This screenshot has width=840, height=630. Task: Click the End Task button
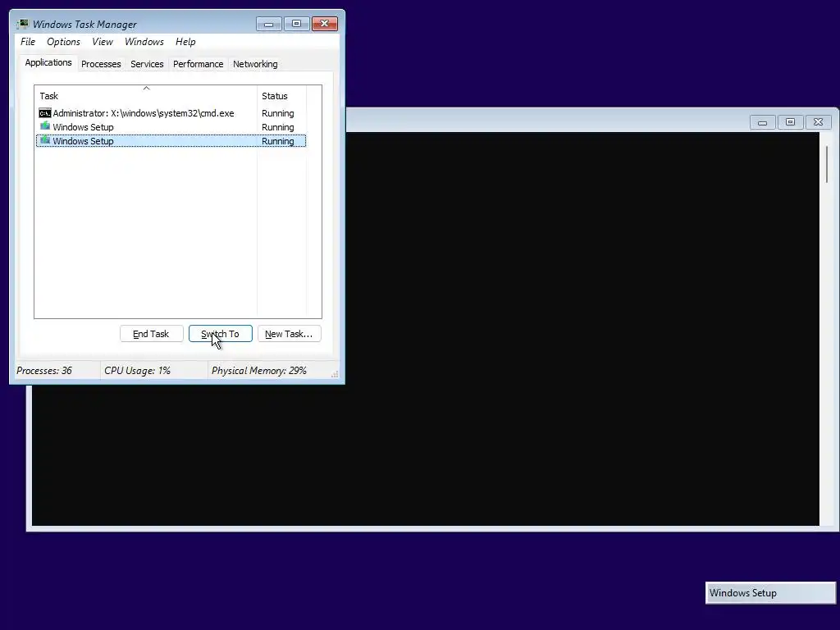(152, 334)
